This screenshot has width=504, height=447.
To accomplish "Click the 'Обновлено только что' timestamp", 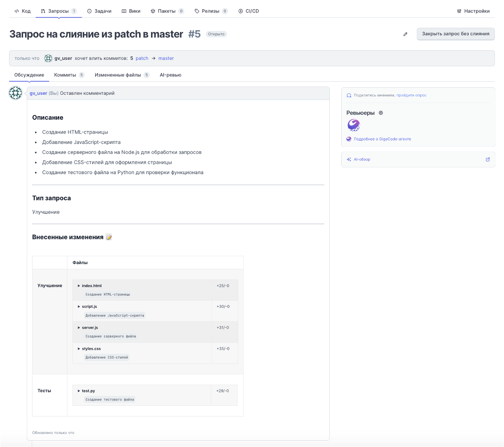I will coord(53,433).
